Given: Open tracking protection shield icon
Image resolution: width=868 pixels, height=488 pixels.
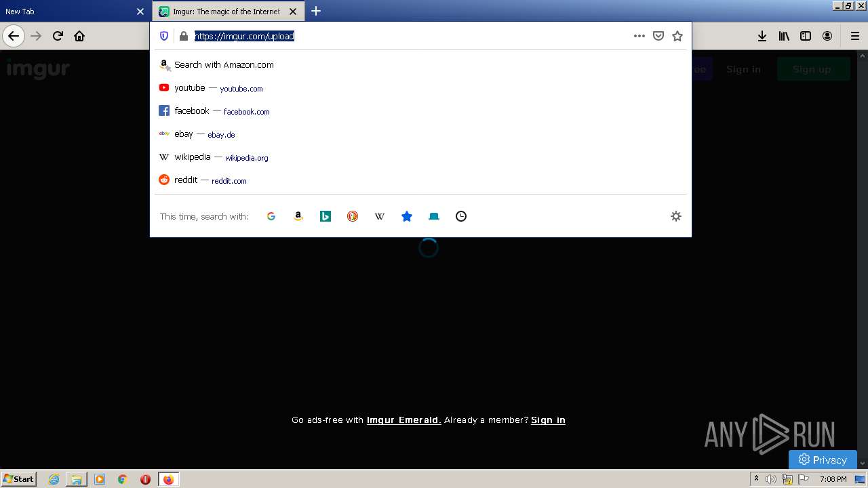Looking at the screenshot, I should coord(164,36).
